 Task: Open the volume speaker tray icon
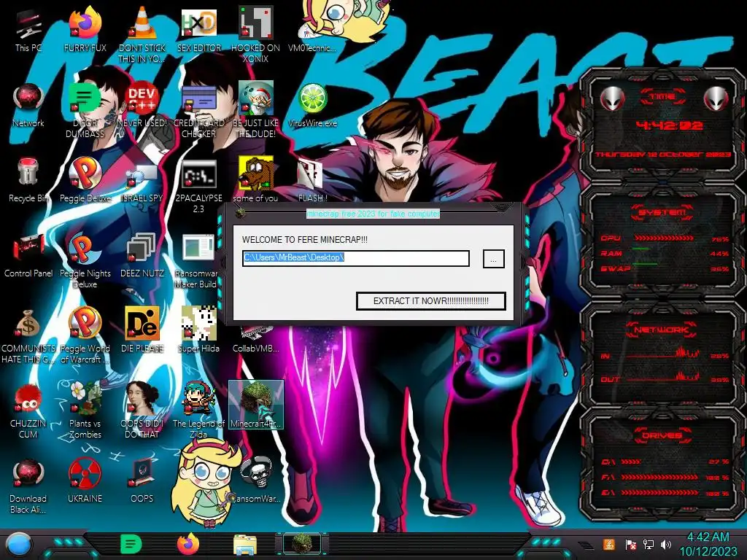click(665, 545)
